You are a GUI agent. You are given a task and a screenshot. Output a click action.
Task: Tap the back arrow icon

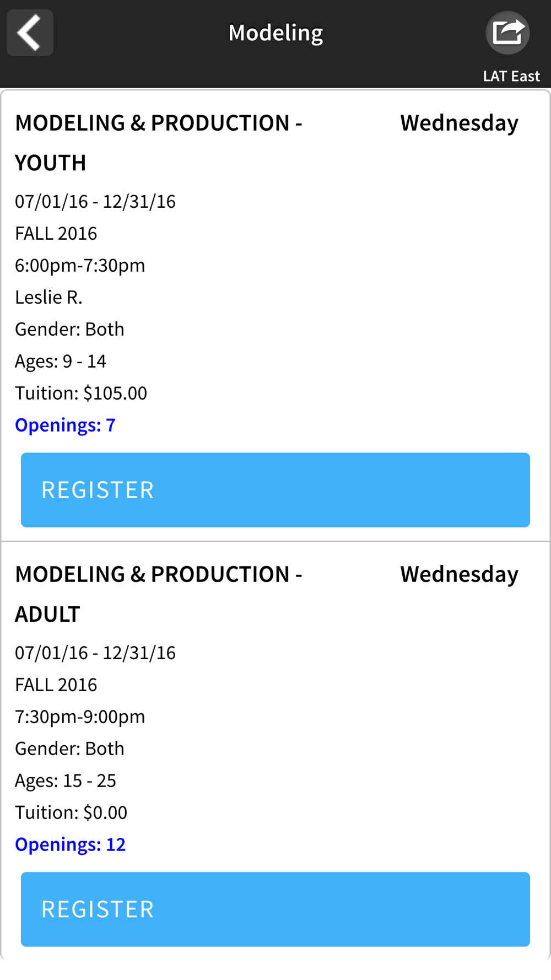[x=30, y=33]
